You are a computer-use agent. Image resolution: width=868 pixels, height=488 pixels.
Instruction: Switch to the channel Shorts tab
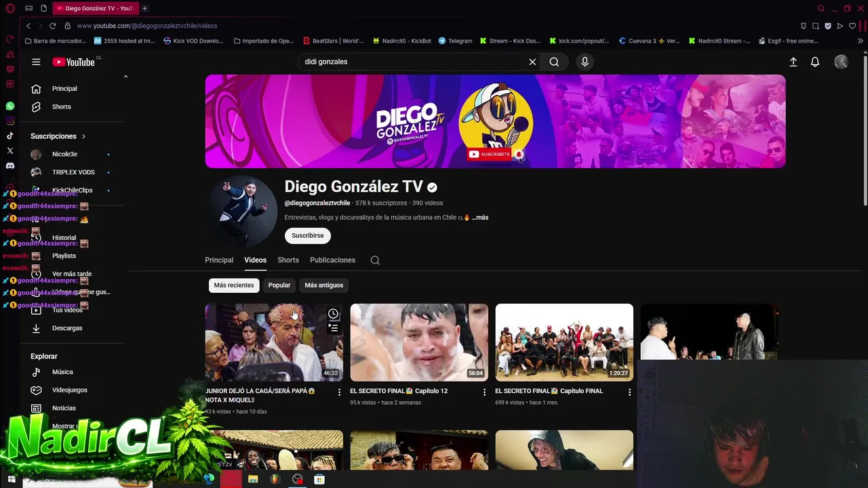[x=288, y=260]
